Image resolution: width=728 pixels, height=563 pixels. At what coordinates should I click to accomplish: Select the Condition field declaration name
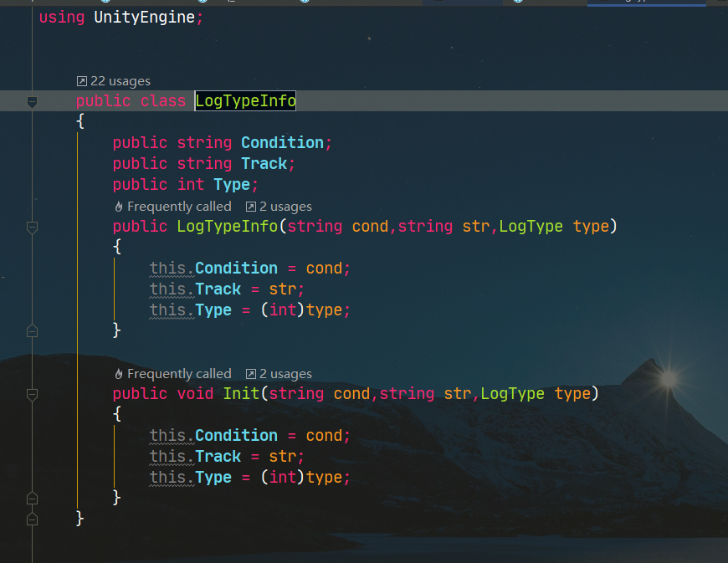tap(282, 142)
